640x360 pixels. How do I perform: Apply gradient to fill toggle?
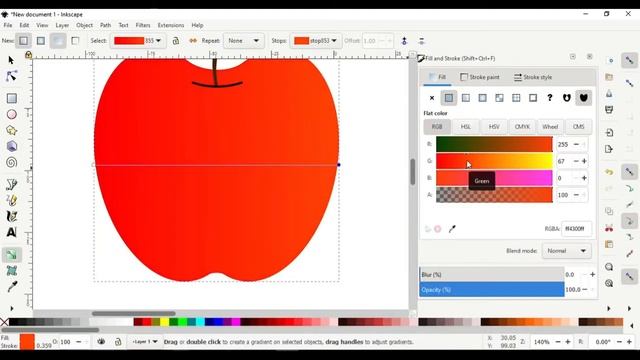58,41
